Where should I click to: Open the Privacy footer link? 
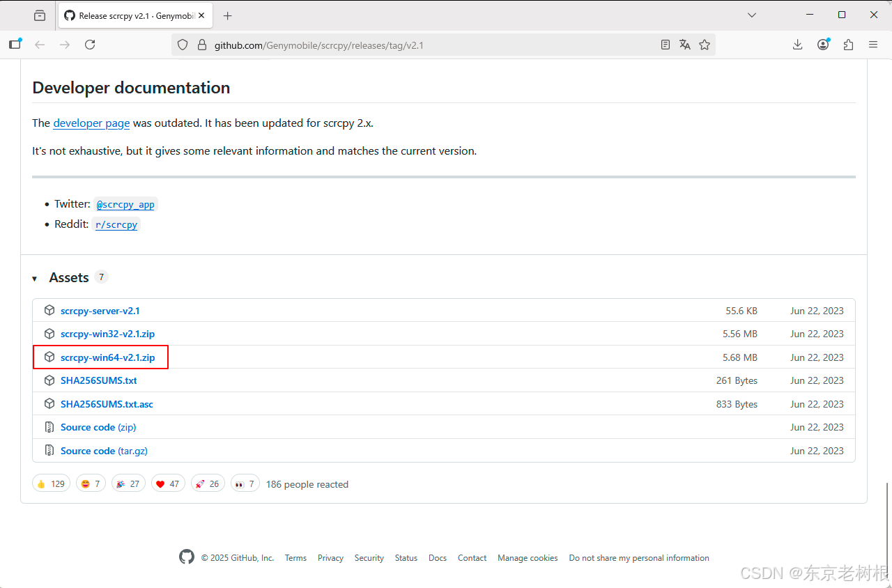click(330, 558)
